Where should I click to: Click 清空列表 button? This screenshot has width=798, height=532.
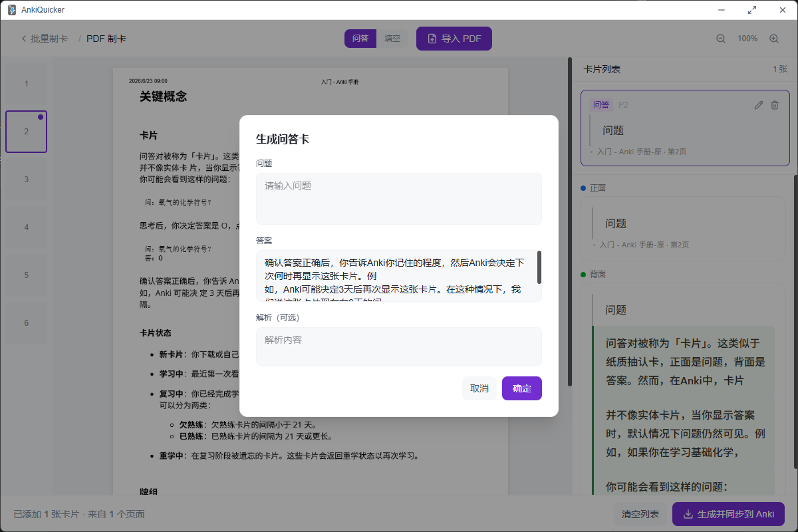point(640,514)
